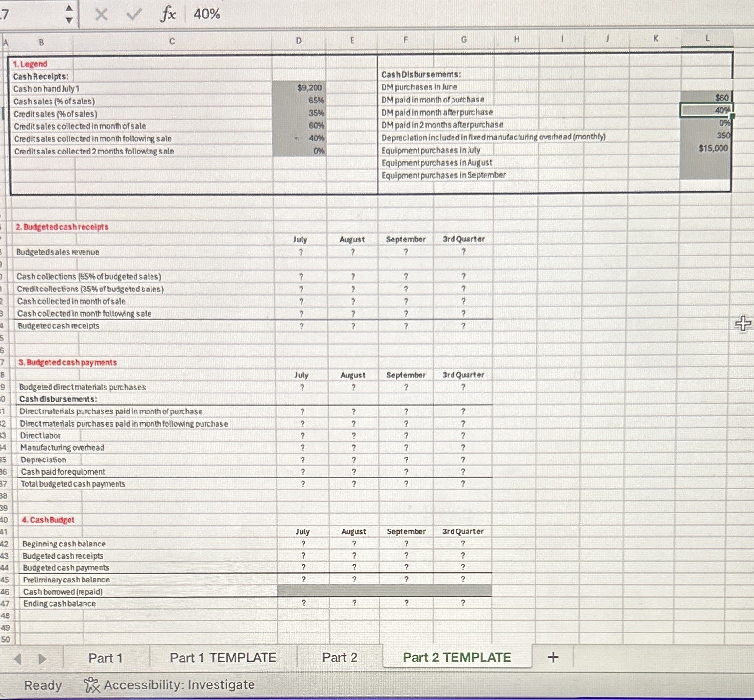Click the formula bar confirm checkmark icon
754x700 pixels.
[134, 15]
